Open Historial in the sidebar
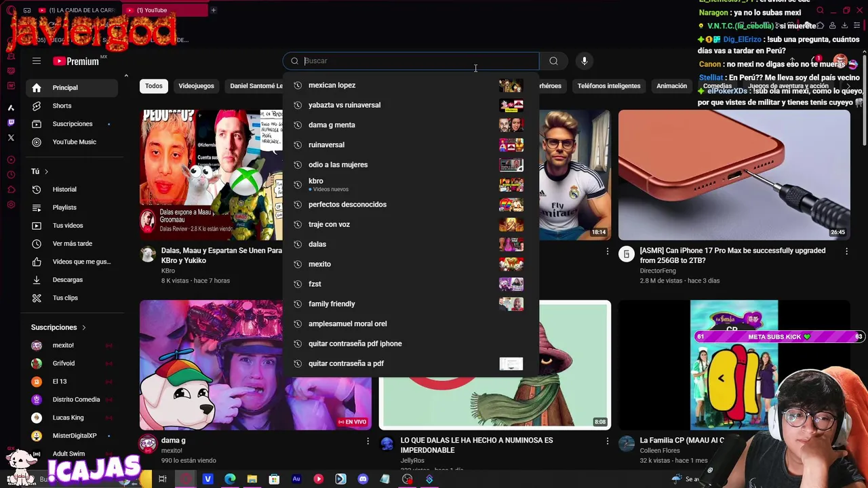The height and width of the screenshot is (488, 868). pyautogui.click(x=73, y=189)
